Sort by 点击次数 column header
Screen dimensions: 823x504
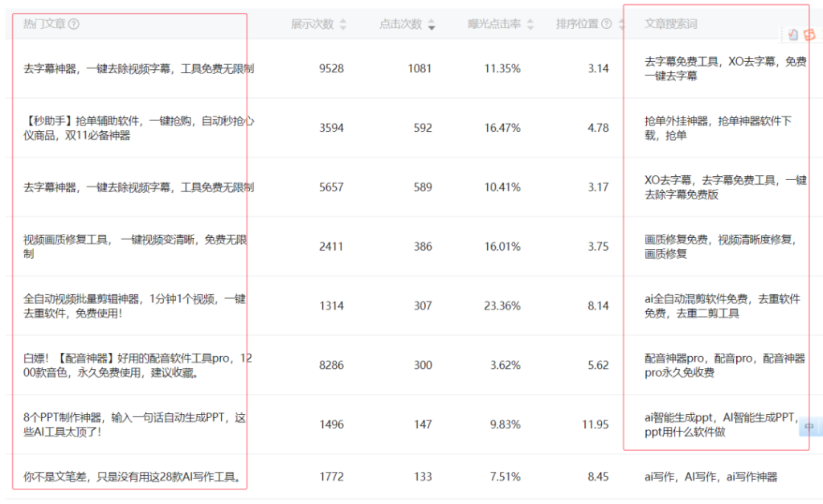click(x=400, y=24)
